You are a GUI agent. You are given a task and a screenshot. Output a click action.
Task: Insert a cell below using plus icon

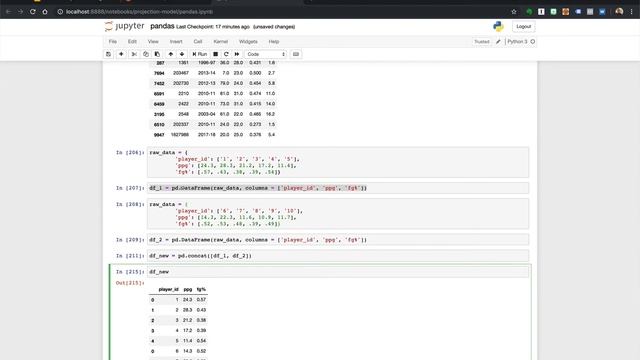[121, 54]
